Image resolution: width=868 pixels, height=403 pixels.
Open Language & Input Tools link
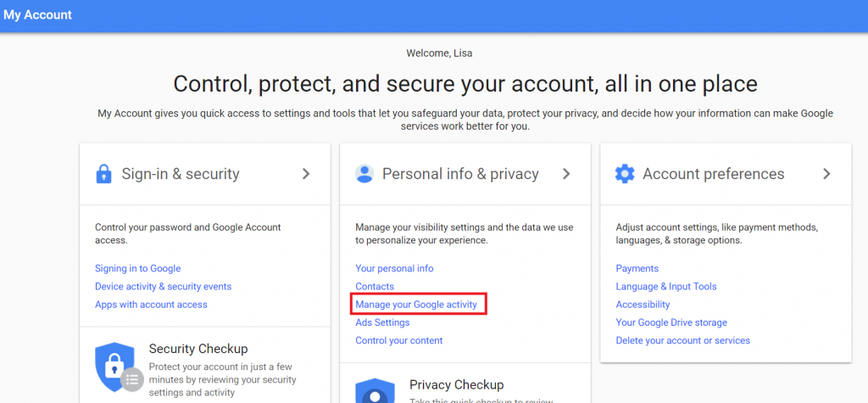[x=666, y=287]
